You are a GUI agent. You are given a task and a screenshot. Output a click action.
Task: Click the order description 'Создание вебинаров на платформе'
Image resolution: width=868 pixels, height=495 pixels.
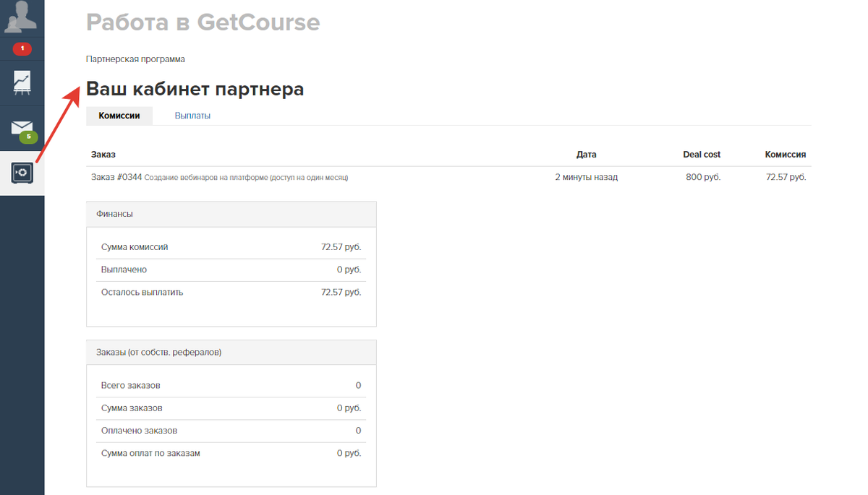click(247, 178)
